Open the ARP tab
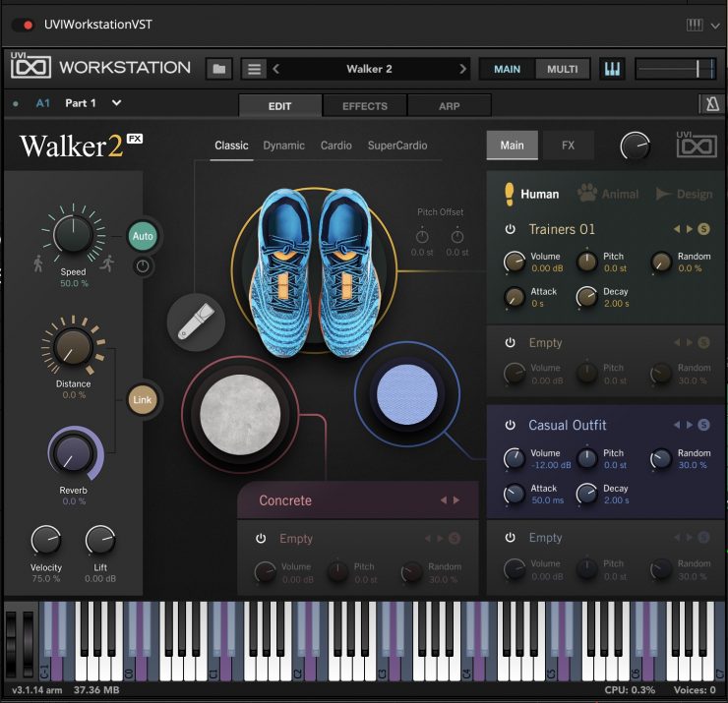This screenshot has width=728, height=703. 449,105
